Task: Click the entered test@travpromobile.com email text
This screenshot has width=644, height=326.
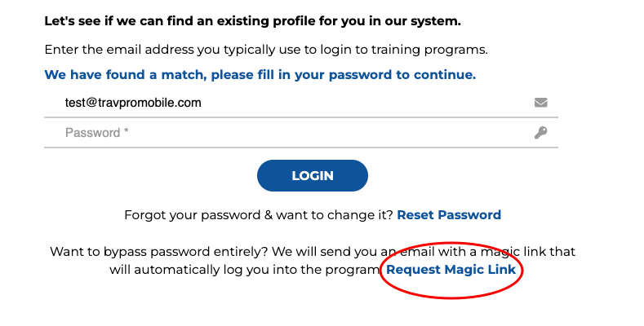Action: point(133,103)
